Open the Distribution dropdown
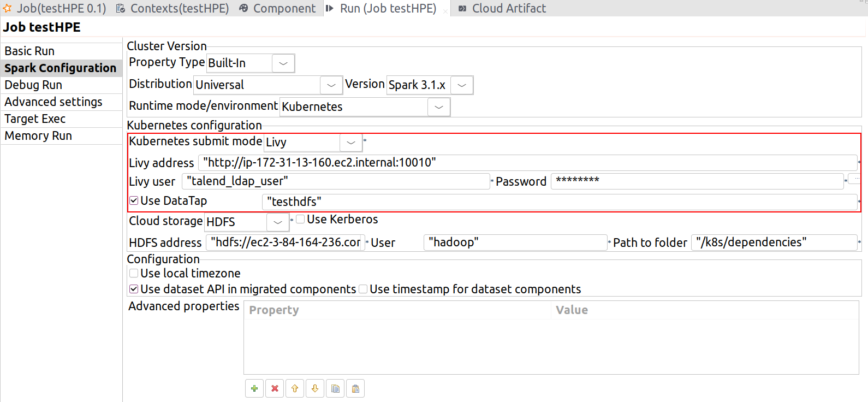 click(x=331, y=85)
